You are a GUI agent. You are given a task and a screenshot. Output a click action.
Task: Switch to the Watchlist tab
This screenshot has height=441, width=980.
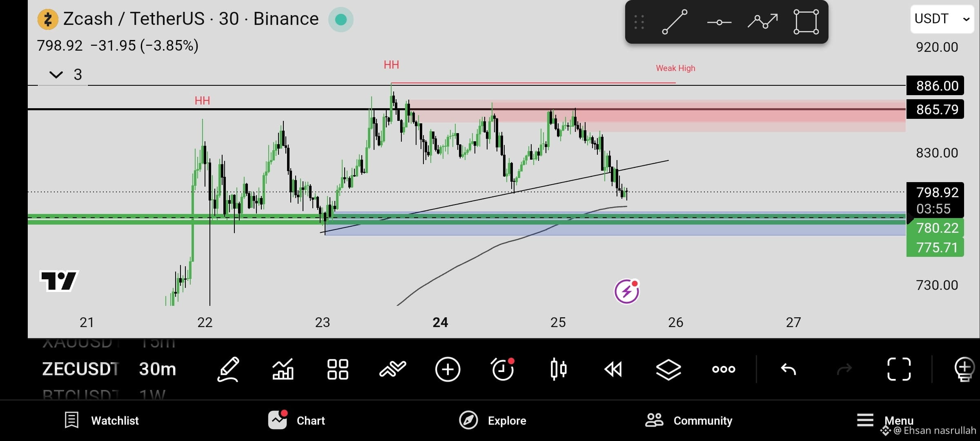pyautogui.click(x=102, y=420)
